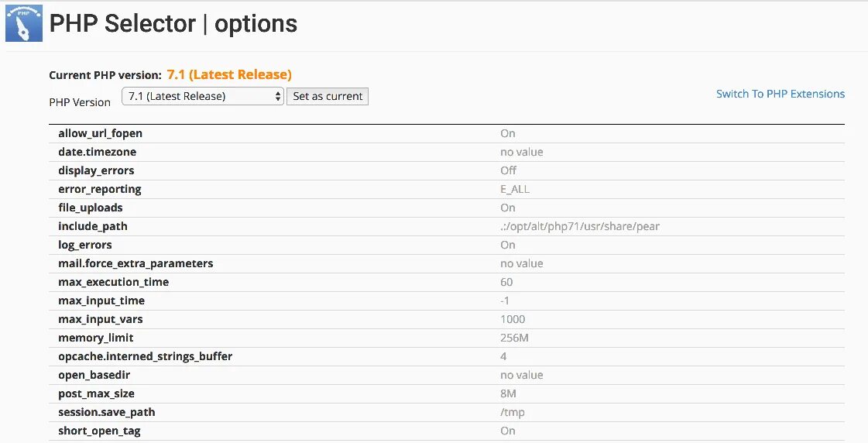Viewport: 868px width, 443px height.
Task: Change the max_input_vars value 1000
Action: tap(513, 319)
